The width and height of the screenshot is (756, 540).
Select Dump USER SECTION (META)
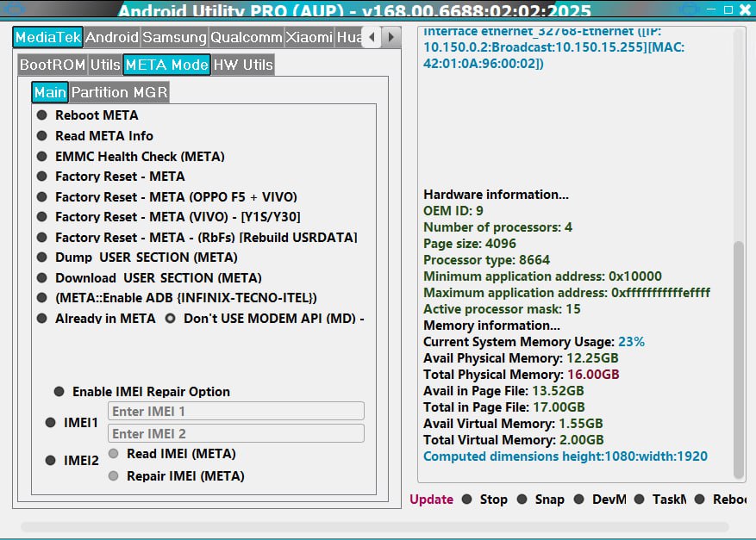tap(137, 258)
